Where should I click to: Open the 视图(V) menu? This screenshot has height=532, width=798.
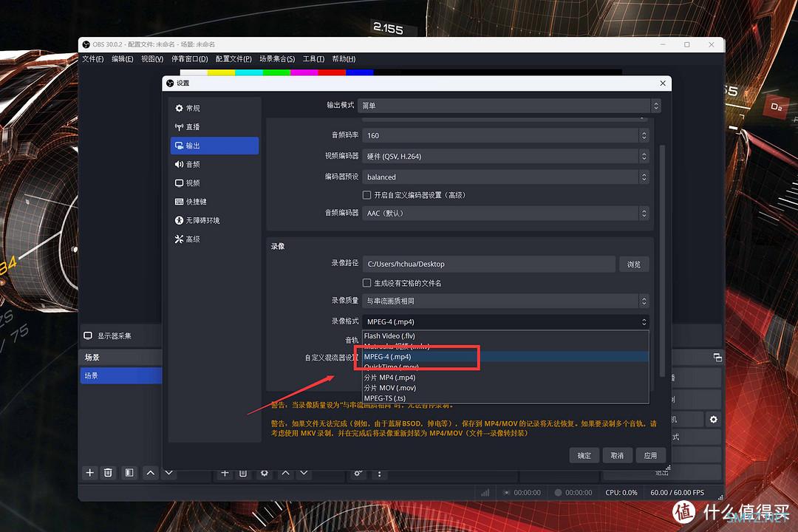tap(152, 59)
